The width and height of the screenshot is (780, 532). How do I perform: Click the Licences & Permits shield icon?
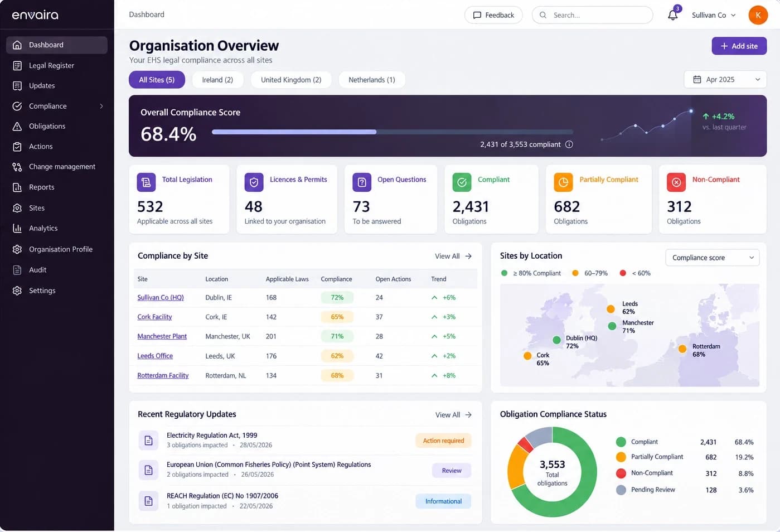tap(254, 182)
